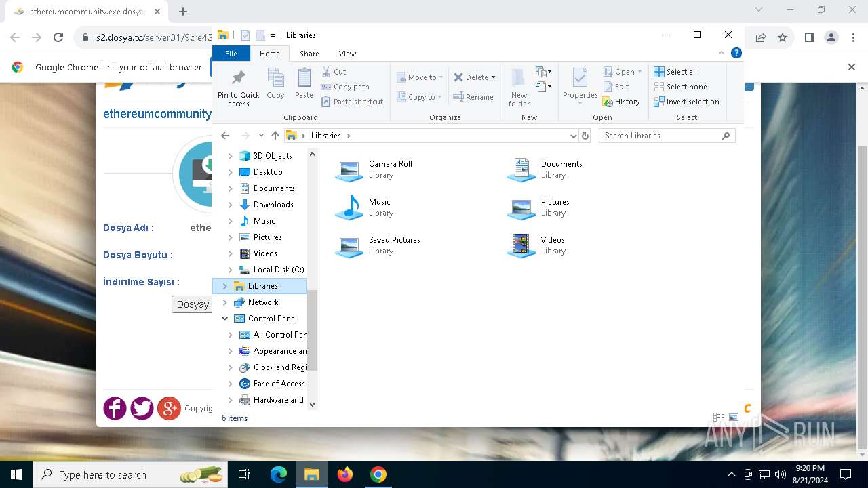
Task: Click Cut in Clipboard group
Action: 334,72
